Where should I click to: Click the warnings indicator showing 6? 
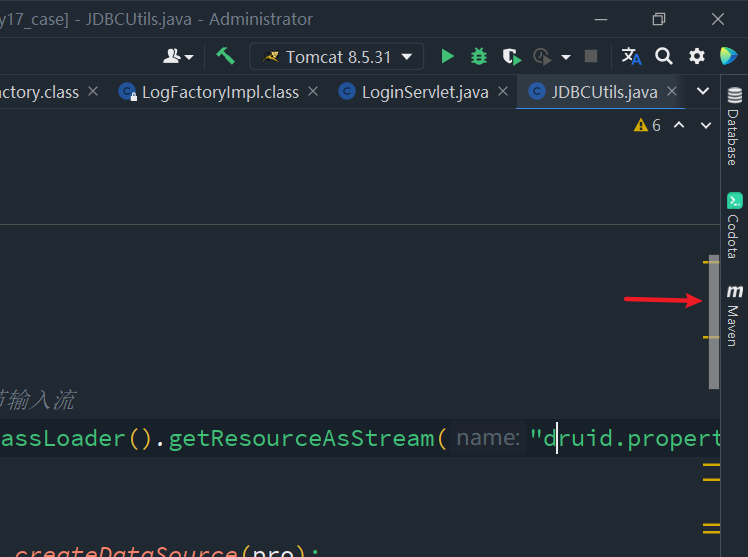[x=647, y=125]
